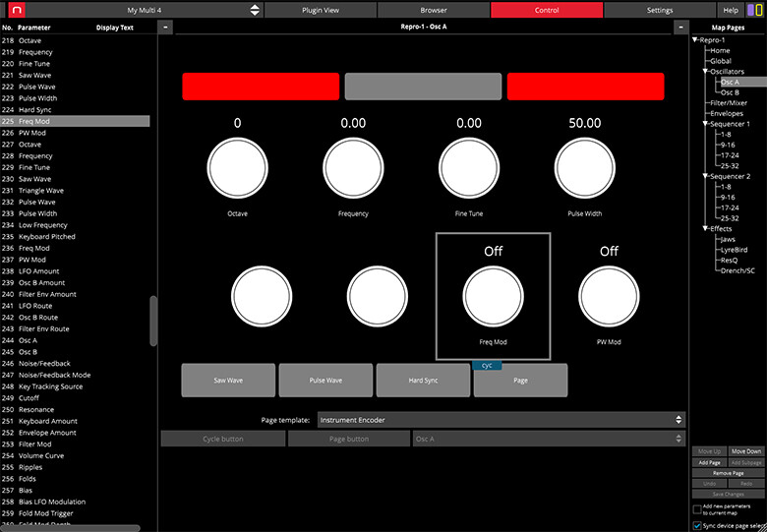
Task: Open the My Multi 4 selector
Action: pyautogui.click(x=145, y=10)
